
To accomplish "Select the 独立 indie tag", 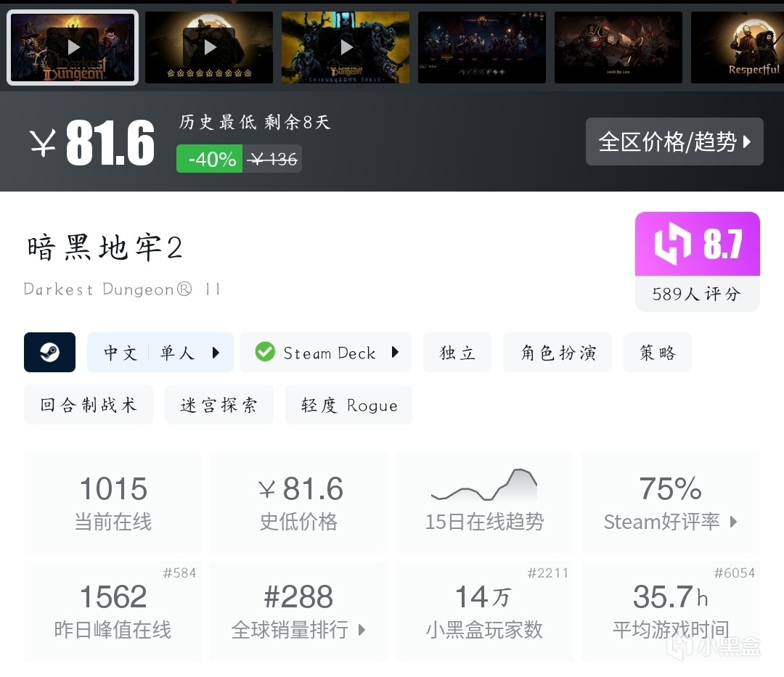I will click(457, 352).
